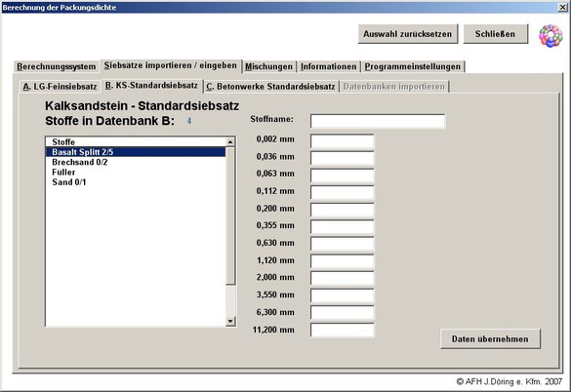Select the A. LG-Feinsiebsatz sub-tab
Image resolution: width=571 pixels, height=392 pixels.
pos(61,87)
